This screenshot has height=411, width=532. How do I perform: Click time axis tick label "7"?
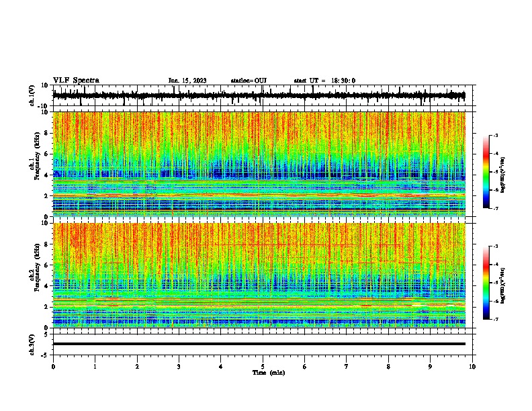[347, 367]
